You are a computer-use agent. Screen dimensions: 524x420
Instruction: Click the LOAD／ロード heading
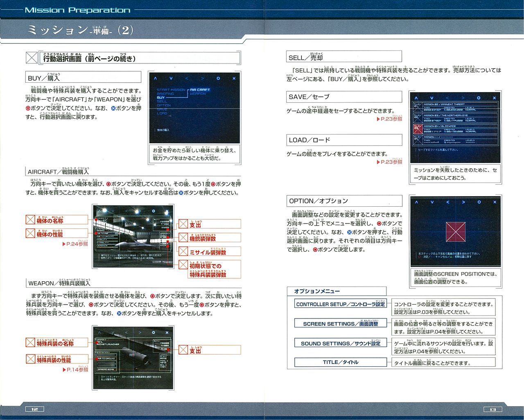pyautogui.click(x=344, y=140)
